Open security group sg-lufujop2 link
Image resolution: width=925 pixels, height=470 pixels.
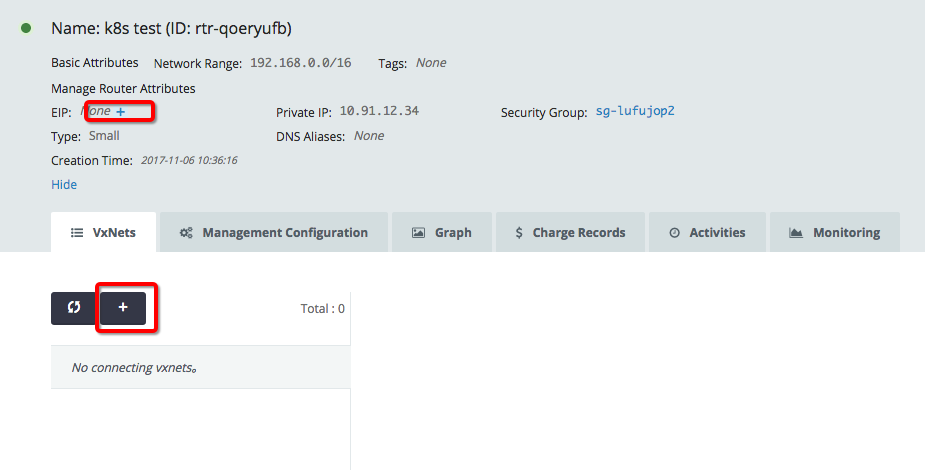tap(635, 111)
